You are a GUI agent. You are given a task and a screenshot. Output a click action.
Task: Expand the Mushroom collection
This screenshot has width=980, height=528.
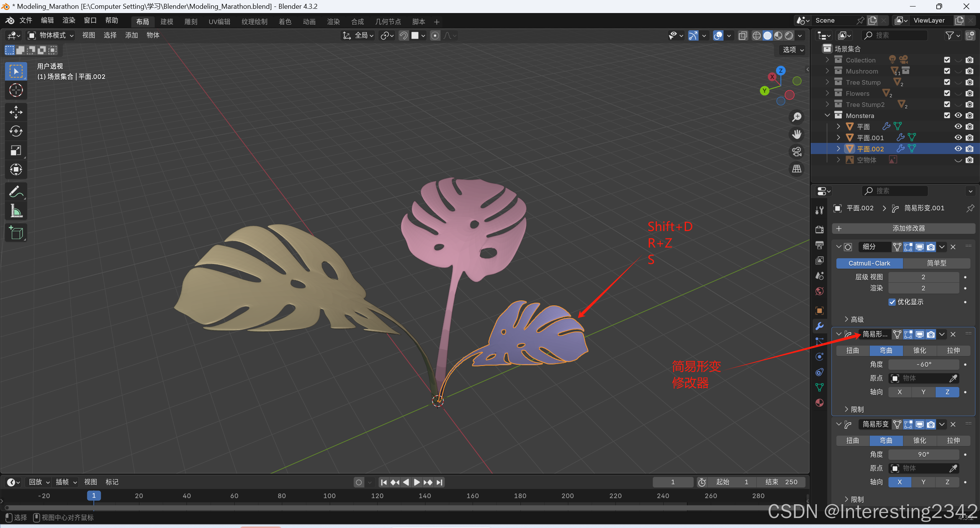coord(827,71)
